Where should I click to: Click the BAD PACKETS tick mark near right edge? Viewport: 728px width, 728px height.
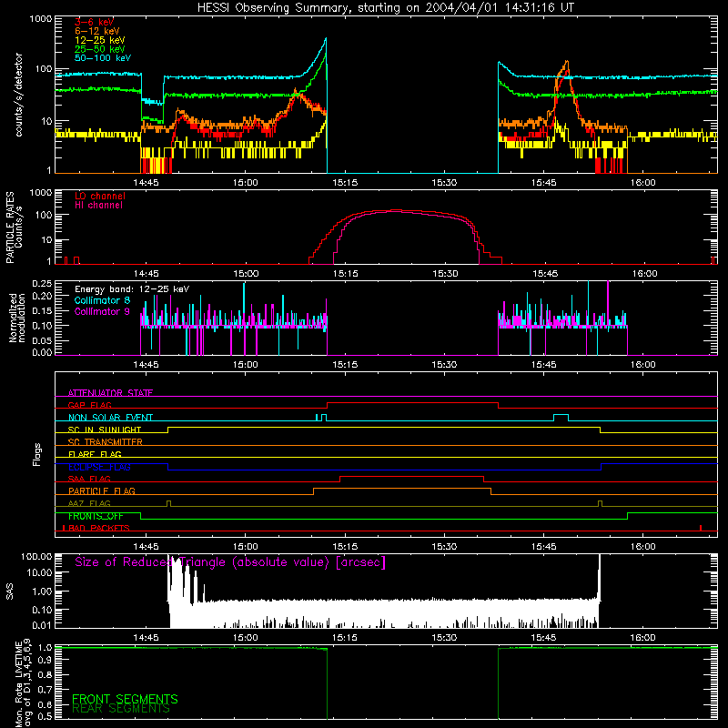(x=701, y=528)
